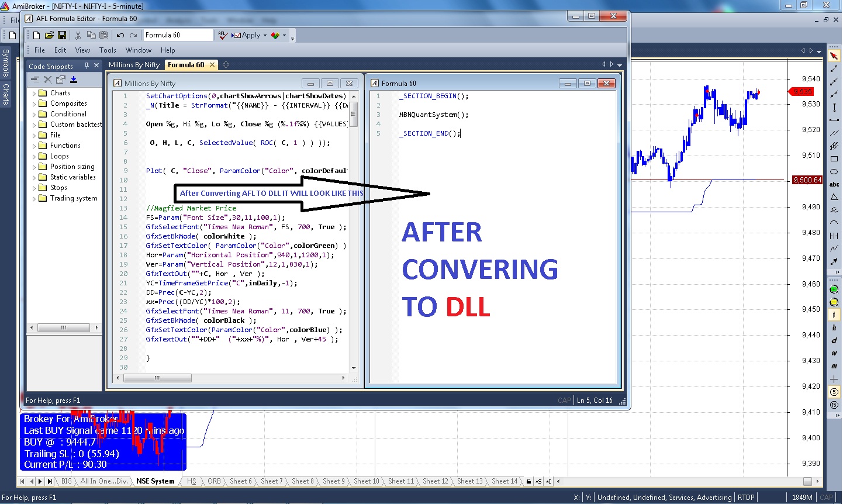Screen dimensions: 843x504
Task: Redo the last edit
Action: 133,35
